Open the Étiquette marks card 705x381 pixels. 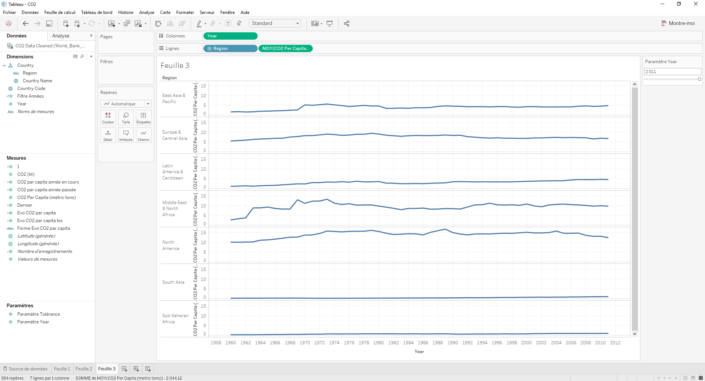143,118
